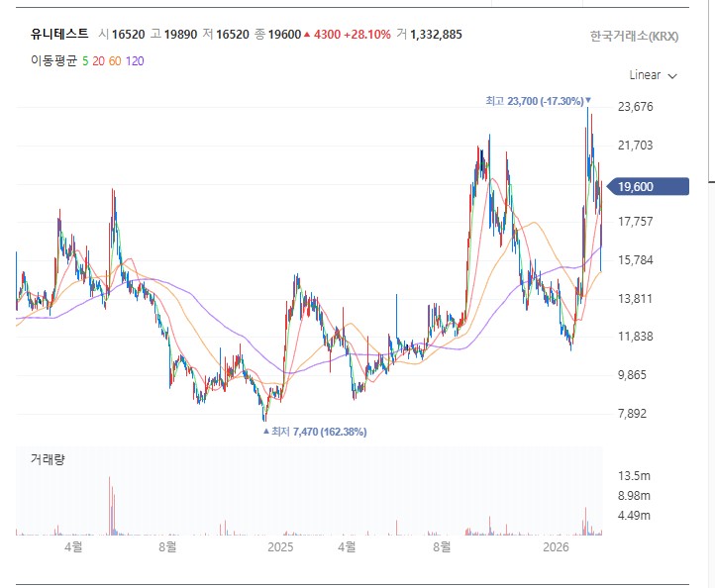
Task: Click the 9,865 price axis label
Action: (632, 375)
